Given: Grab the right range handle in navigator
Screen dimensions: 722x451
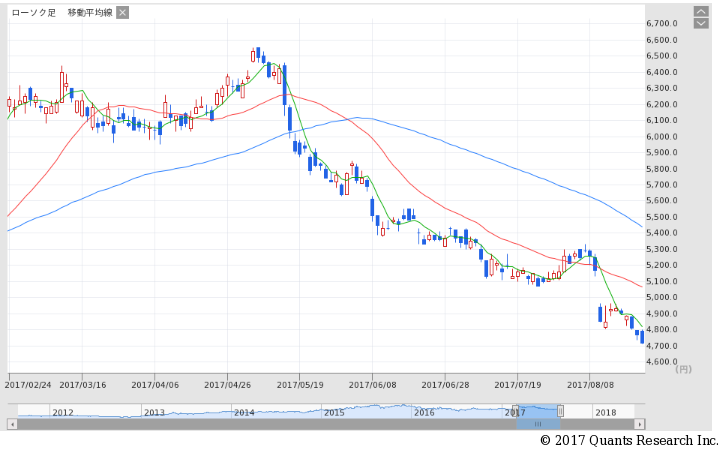Looking at the screenshot, I should click(x=560, y=410).
